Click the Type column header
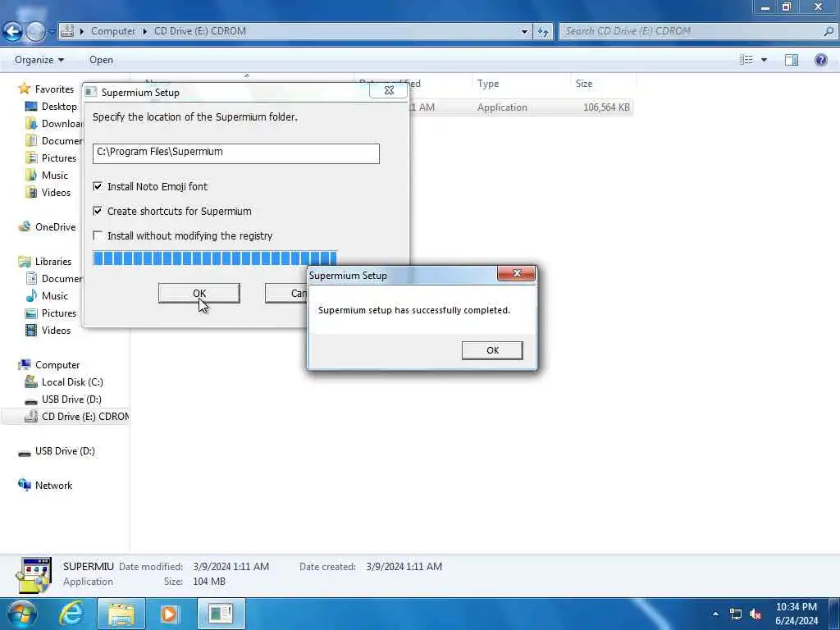This screenshot has height=630, width=840. (521, 84)
